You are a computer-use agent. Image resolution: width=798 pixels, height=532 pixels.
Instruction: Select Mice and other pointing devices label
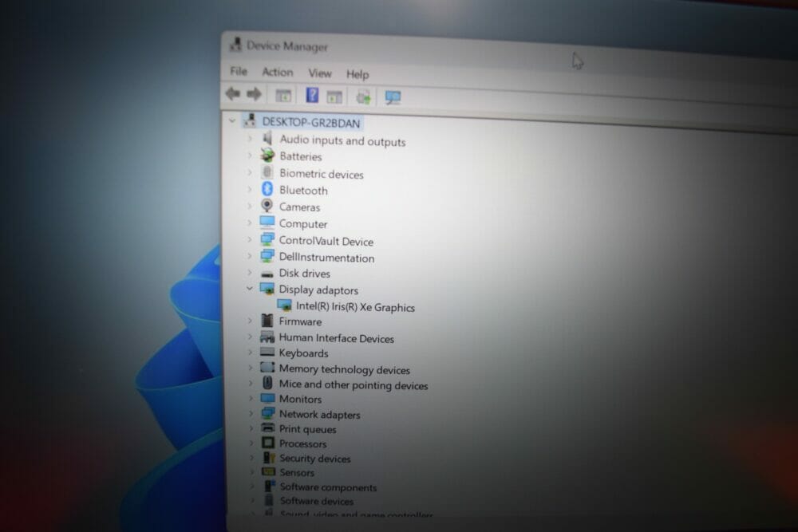(x=354, y=385)
